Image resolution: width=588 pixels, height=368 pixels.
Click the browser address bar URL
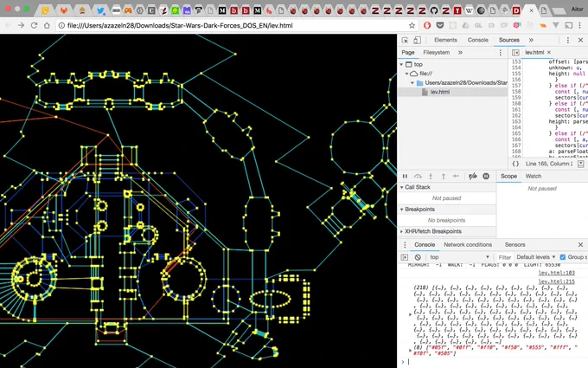(x=180, y=25)
